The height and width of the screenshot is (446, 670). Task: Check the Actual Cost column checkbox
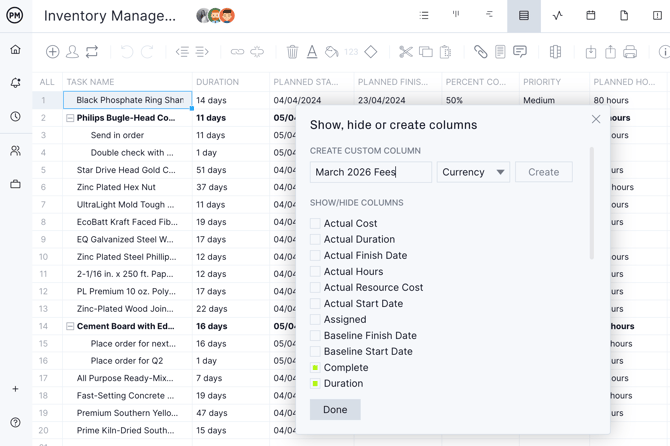pos(315,223)
